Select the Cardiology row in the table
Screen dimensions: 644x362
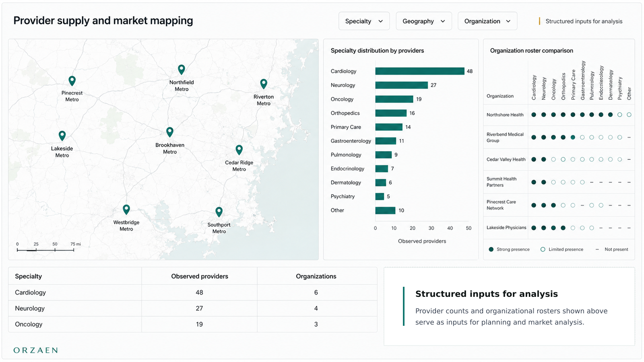point(193,292)
